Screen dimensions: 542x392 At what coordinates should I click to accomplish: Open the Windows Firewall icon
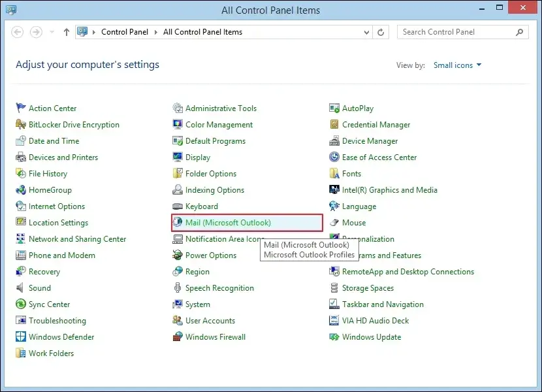[x=178, y=336]
